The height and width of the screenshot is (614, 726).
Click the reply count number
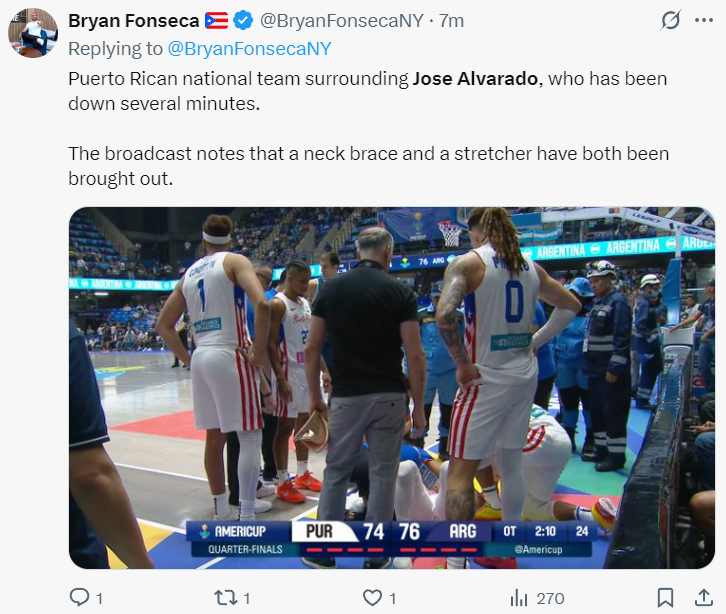click(x=99, y=598)
